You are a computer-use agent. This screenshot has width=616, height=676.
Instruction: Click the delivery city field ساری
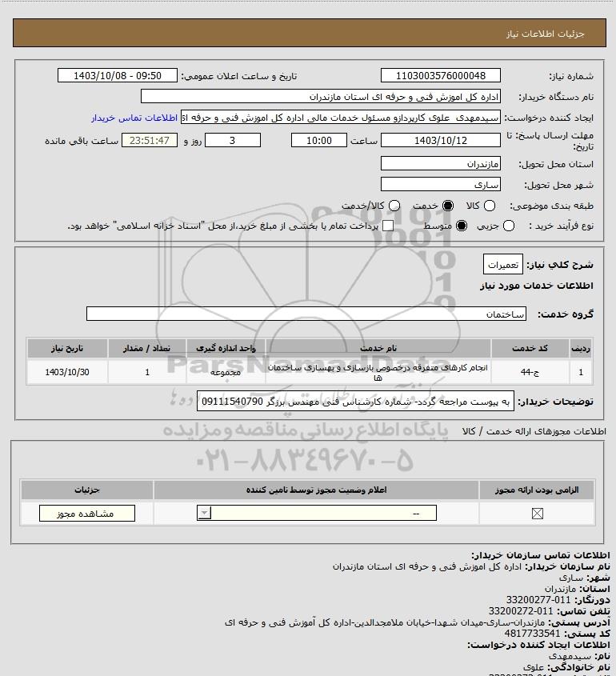pos(441,185)
